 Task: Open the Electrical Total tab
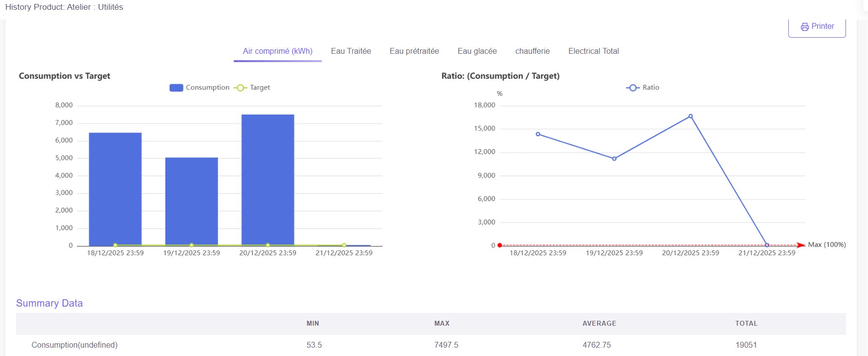(x=593, y=51)
